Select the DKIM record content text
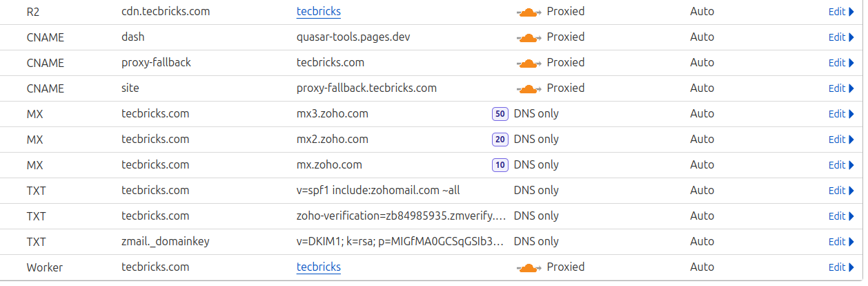 400,242
